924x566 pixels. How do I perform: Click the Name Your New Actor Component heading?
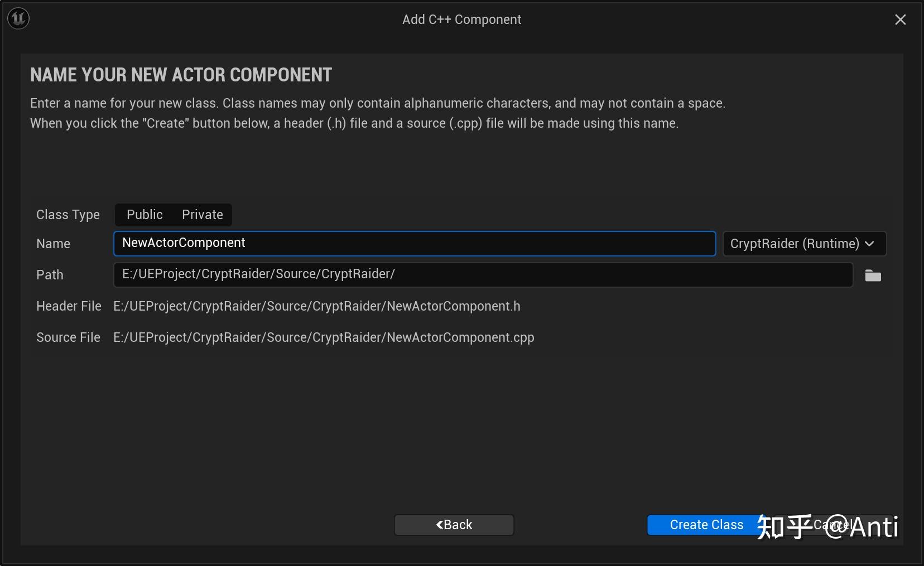(x=181, y=75)
